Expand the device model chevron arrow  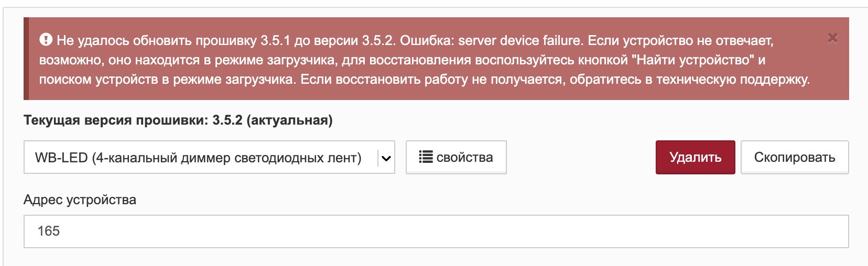coord(386,158)
